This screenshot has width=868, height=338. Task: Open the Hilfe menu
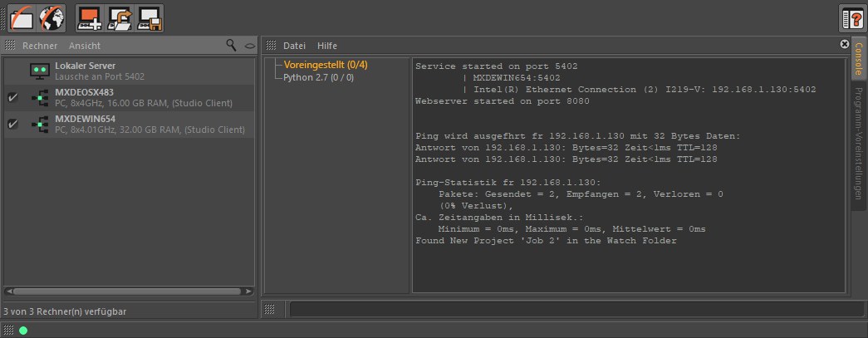click(327, 46)
